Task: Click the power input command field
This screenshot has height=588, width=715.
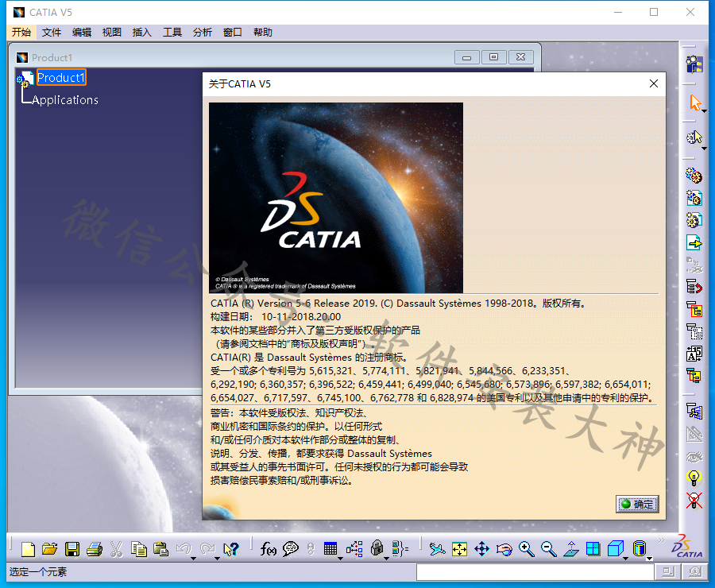Action: (x=535, y=571)
